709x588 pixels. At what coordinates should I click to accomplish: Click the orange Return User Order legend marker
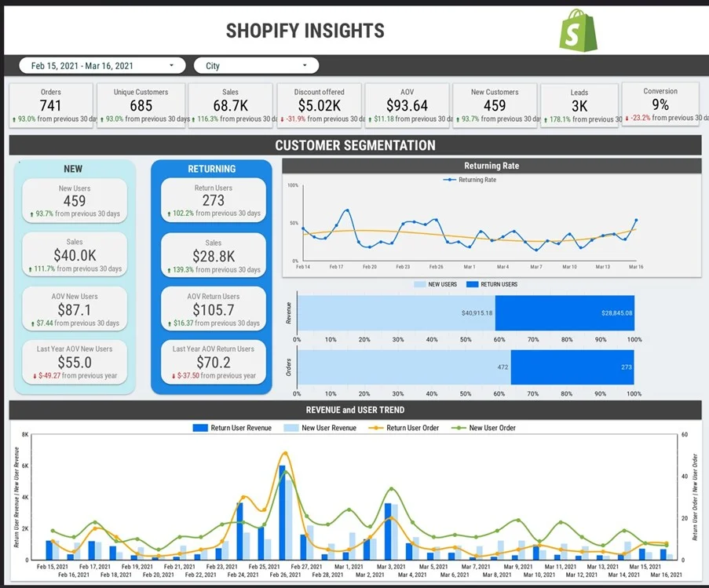[375, 428]
